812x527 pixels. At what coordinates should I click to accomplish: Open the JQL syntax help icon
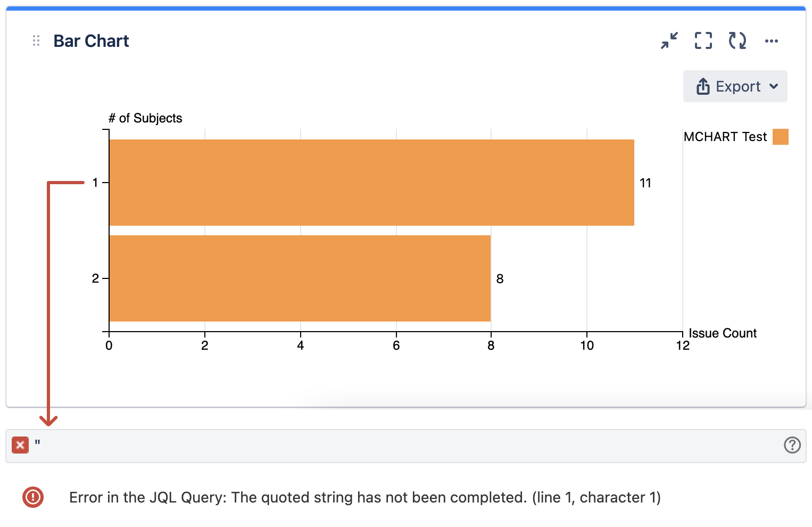pyautogui.click(x=792, y=445)
